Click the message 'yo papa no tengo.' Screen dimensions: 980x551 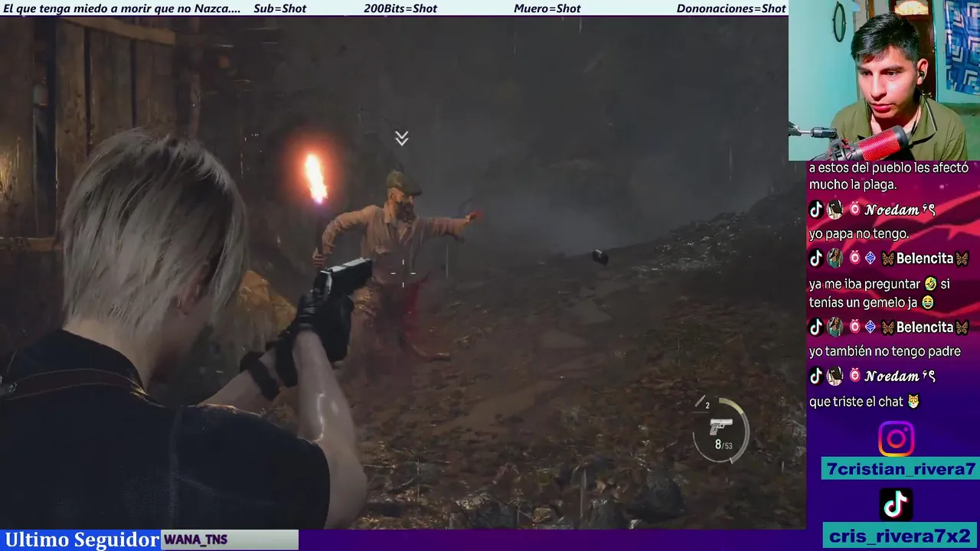[x=859, y=234]
